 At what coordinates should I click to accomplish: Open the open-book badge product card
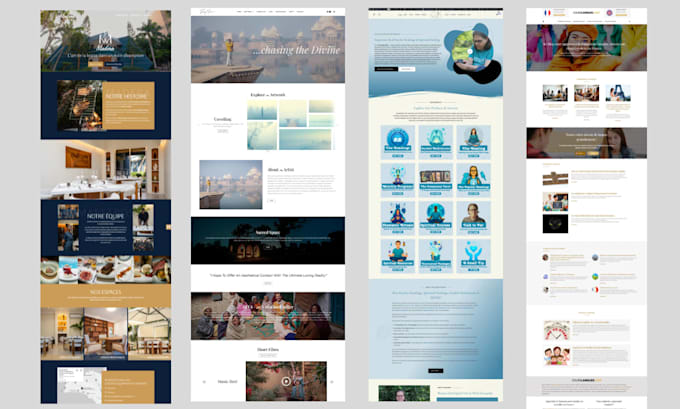[x=398, y=143]
